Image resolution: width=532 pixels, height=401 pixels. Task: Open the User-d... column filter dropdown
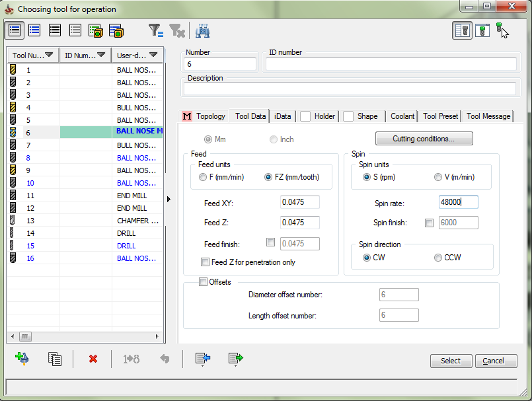click(153, 55)
